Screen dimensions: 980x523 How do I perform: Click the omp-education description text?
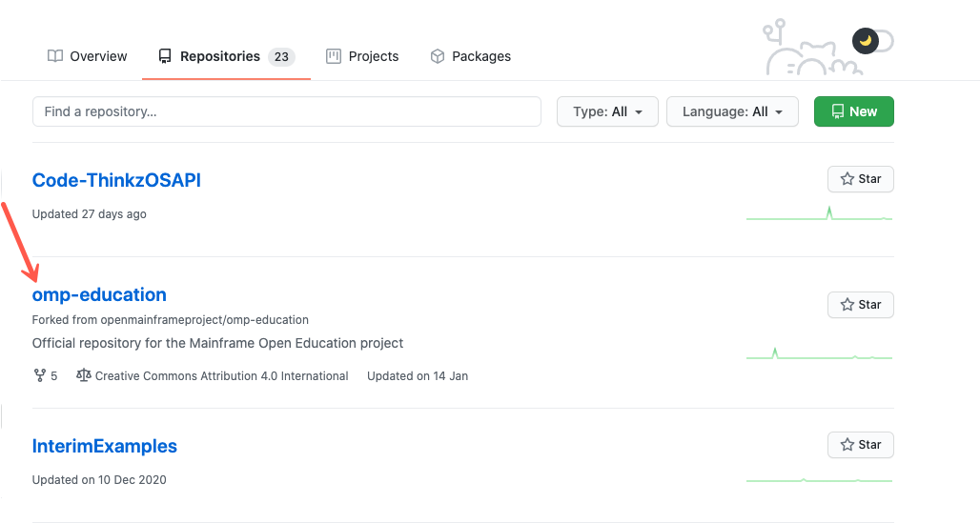[x=217, y=343]
